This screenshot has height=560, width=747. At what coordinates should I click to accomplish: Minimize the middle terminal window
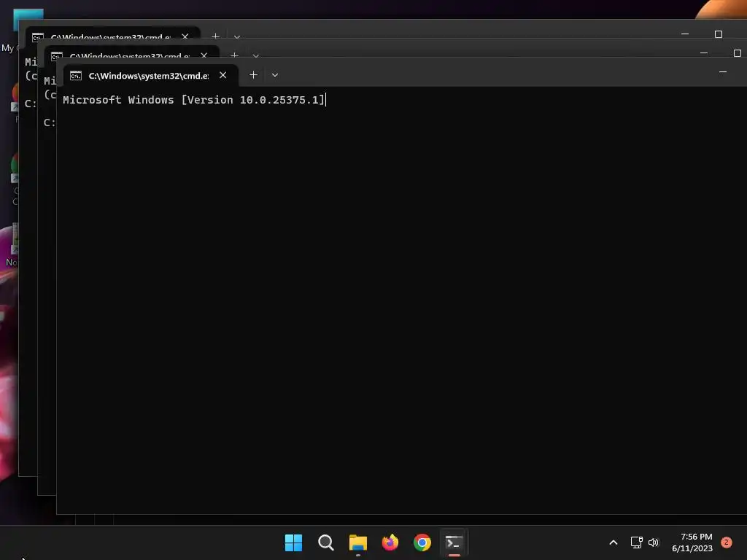click(704, 52)
